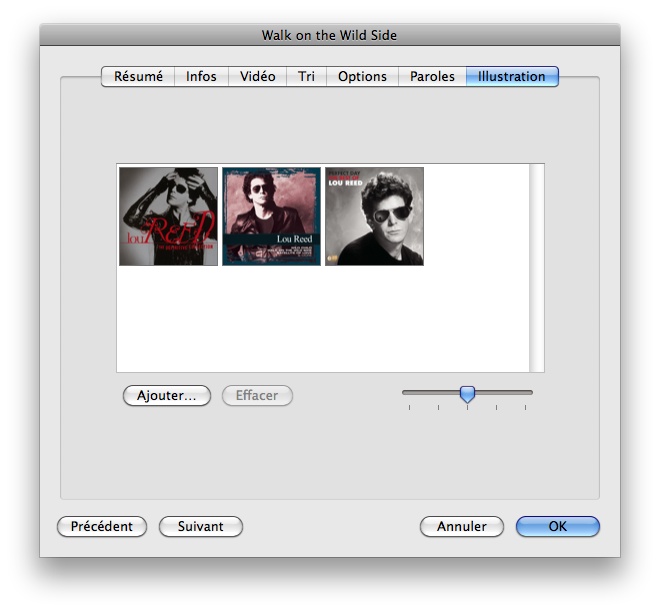Click the Walk on the Wild Side title bar
This screenshot has width=660, height=613.
(329, 35)
